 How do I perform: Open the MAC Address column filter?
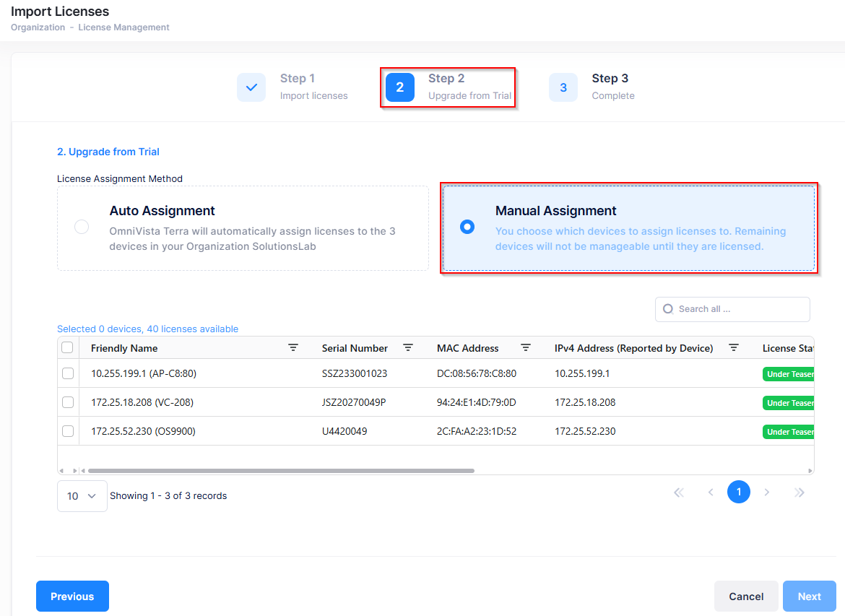point(526,348)
